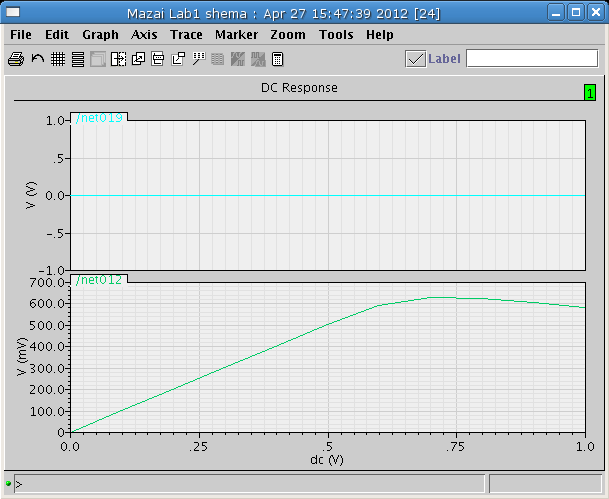
Task: Maximize the Mazai Lab1 window
Action: click(x=576, y=12)
